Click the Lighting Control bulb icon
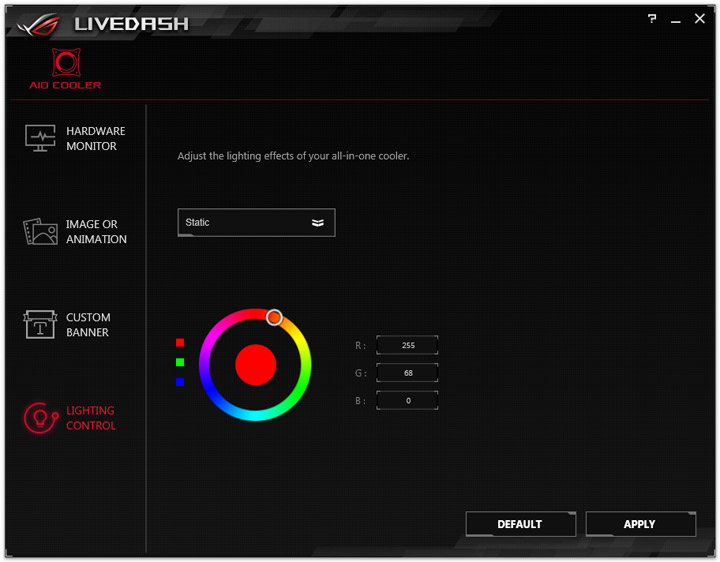720x562 pixels. pos(41,418)
